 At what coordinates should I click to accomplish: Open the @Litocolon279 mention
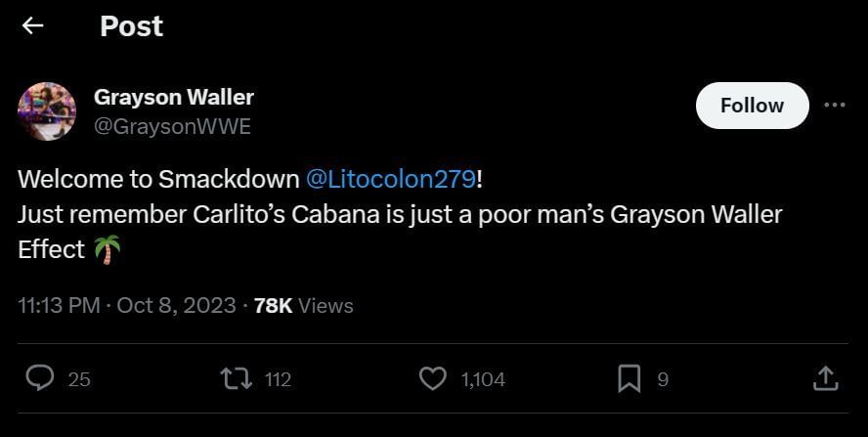[x=390, y=180]
